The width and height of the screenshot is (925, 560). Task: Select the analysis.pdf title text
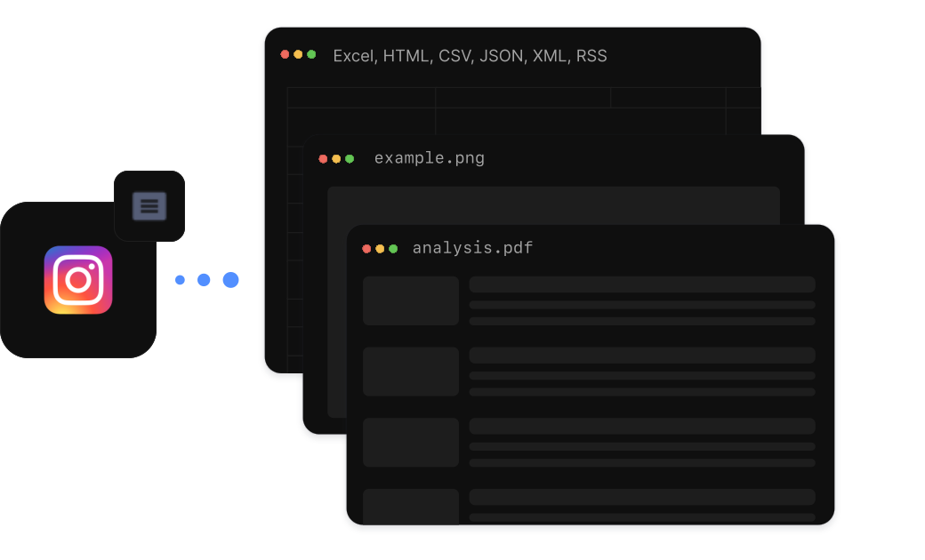(472, 248)
